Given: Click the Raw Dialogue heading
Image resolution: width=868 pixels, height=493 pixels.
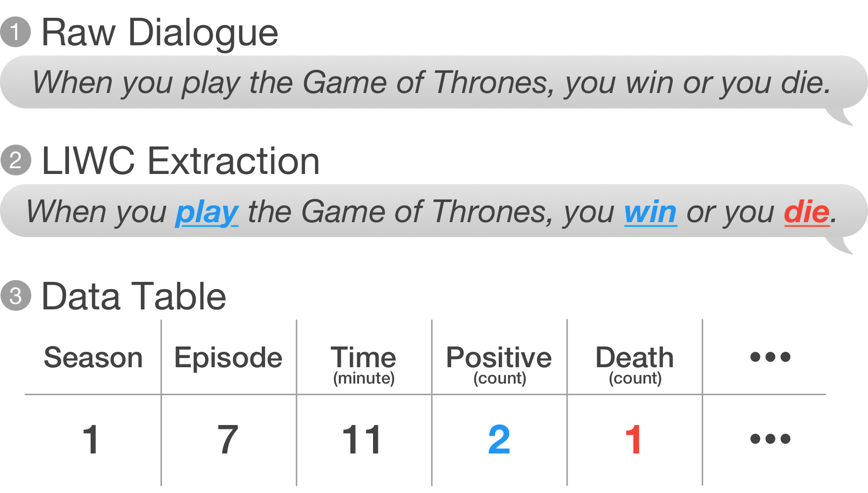Looking at the screenshot, I should click(160, 33).
